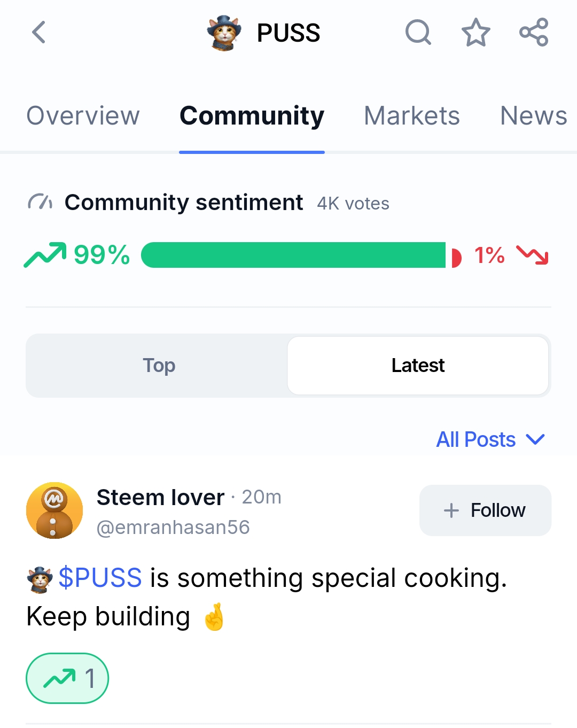Open search with magnifier icon
This screenshot has height=728, width=577.
point(418,32)
